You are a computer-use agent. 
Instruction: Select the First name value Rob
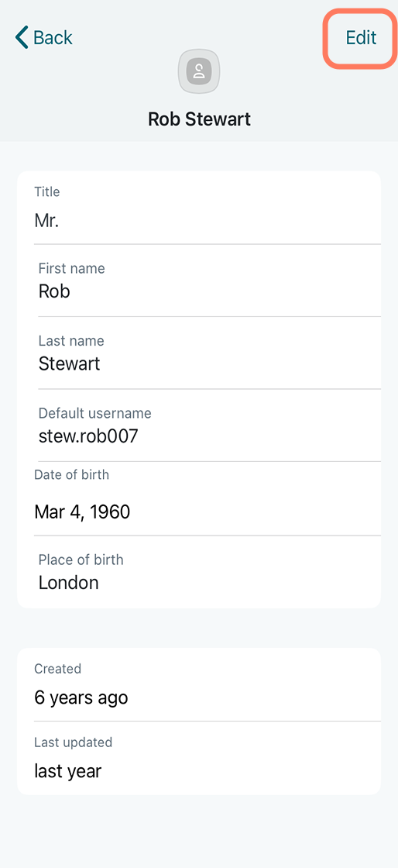click(x=54, y=291)
